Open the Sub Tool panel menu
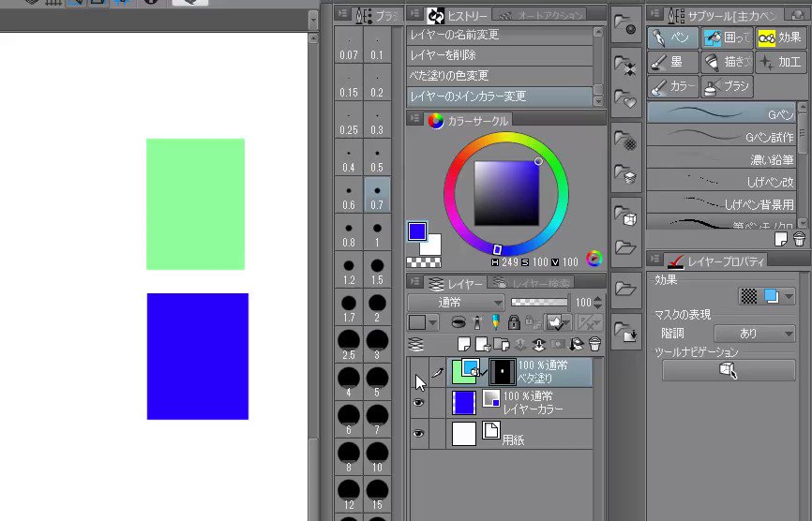The image size is (812, 521). [x=655, y=14]
